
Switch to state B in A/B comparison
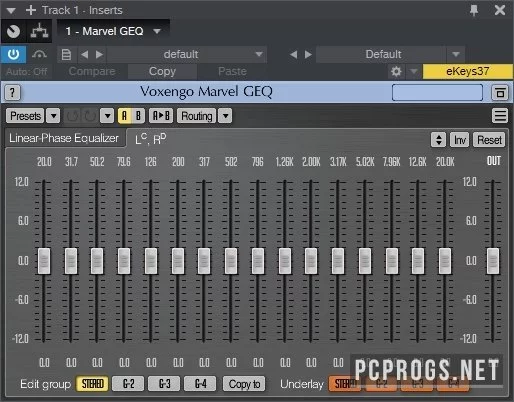click(x=138, y=116)
